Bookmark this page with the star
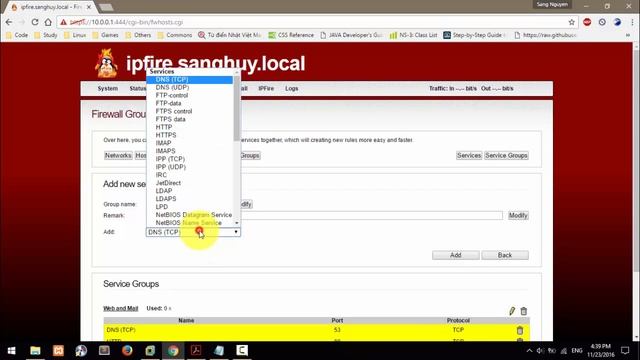Image resolution: width=640 pixels, height=360 pixels. click(x=571, y=22)
